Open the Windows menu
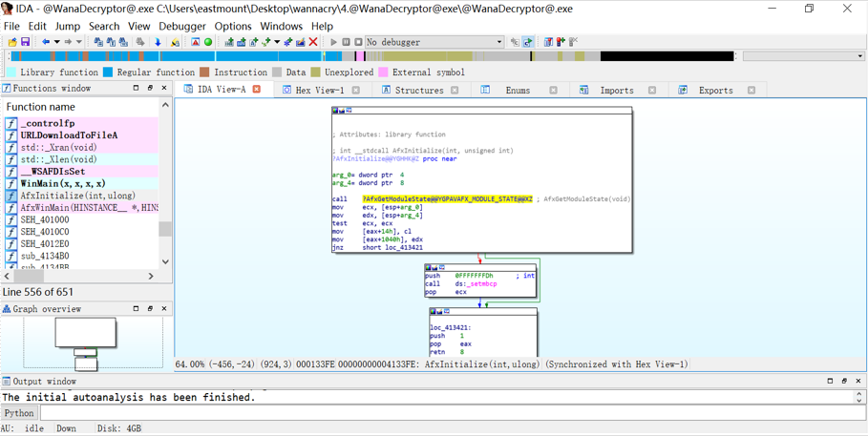Screen dimensions: 868x436 pyautogui.click(x=281, y=26)
